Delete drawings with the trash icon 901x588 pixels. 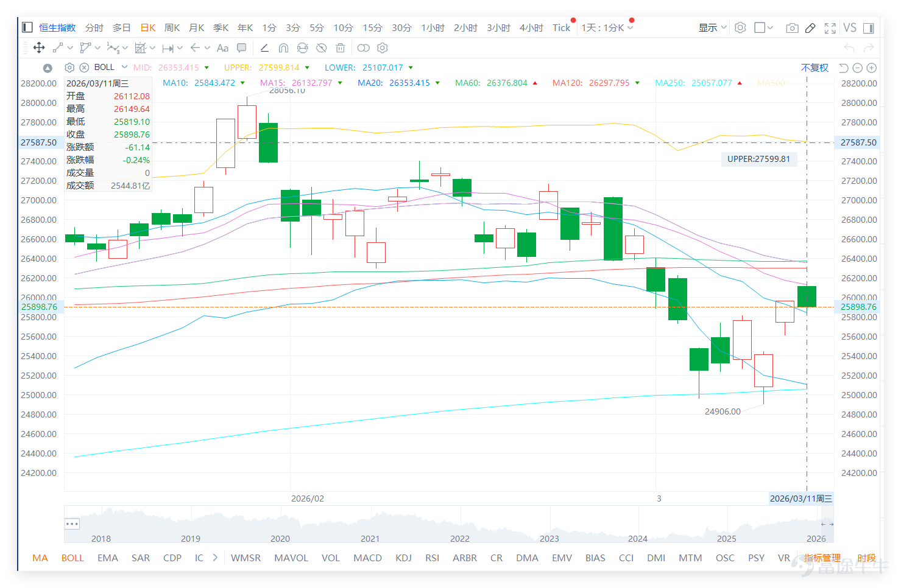pyautogui.click(x=341, y=48)
